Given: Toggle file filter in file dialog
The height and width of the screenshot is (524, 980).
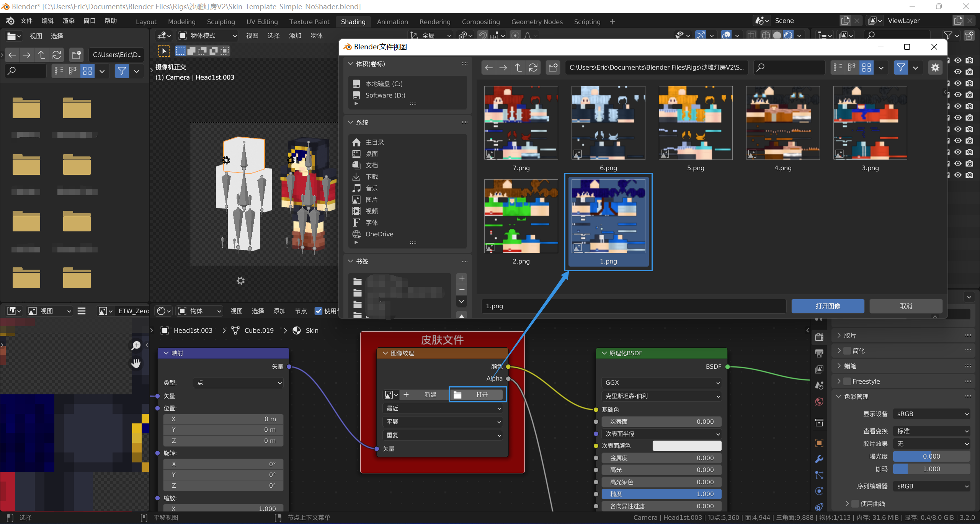Looking at the screenshot, I should [901, 68].
